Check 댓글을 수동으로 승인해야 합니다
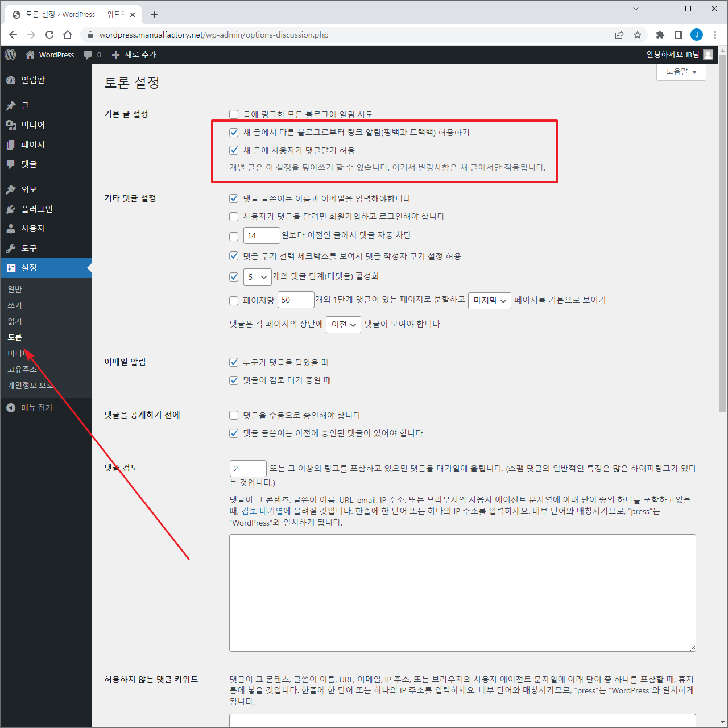The width and height of the screenshot is (728, 728). pyautogui.click(x=234, y=415)
